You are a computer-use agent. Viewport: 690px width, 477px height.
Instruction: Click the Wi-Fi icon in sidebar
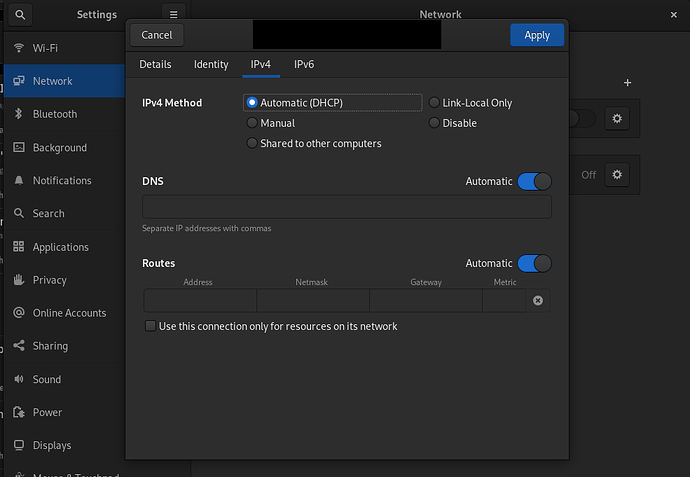pos(18,48)
